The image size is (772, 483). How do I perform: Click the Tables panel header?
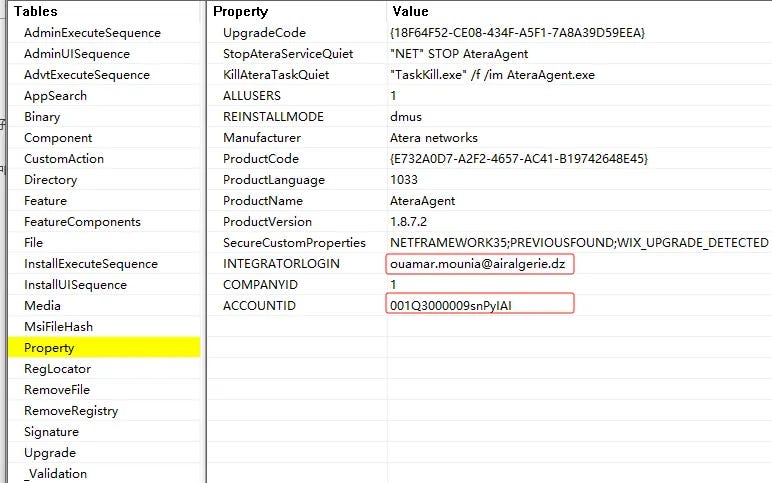pyautogui.click(x=104, y=11)
